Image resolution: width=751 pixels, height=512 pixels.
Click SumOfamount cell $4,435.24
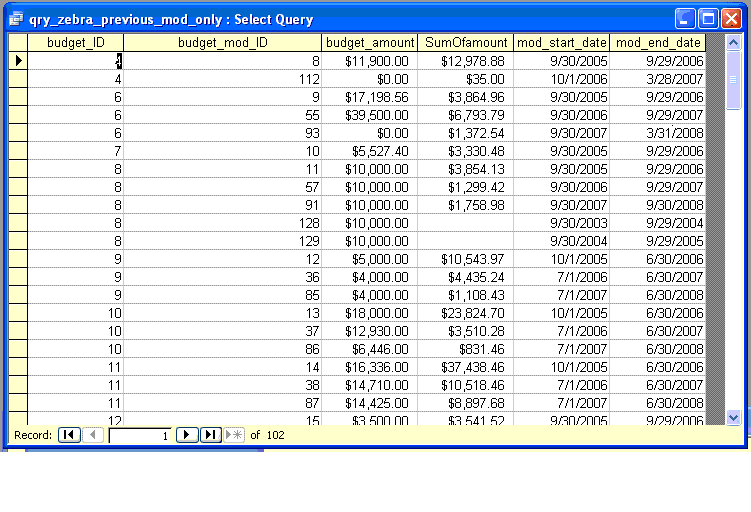point(466,277)
